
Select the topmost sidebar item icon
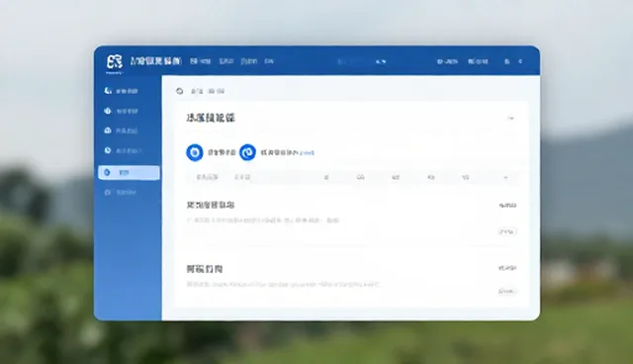coord(108,91)
